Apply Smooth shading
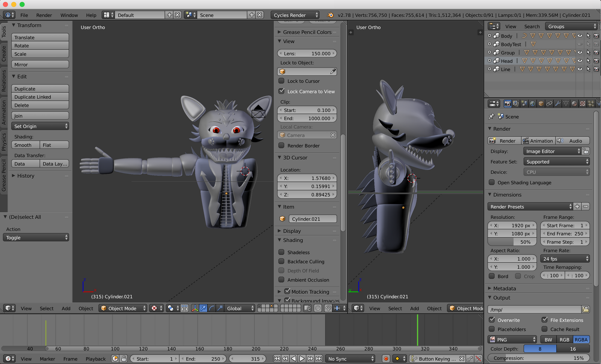601x364 pixels. pyautogui.click(x=26, y=145)
